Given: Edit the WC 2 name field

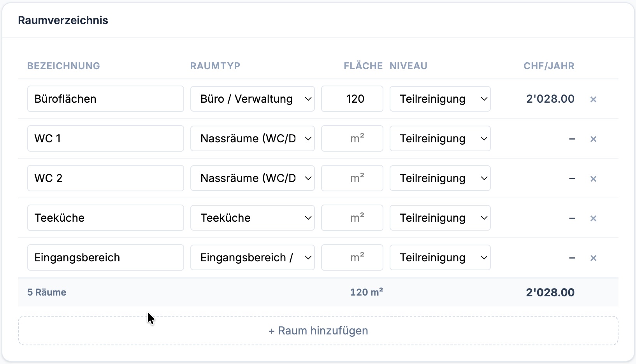Looking at the screenshot, I should [105, 178].
